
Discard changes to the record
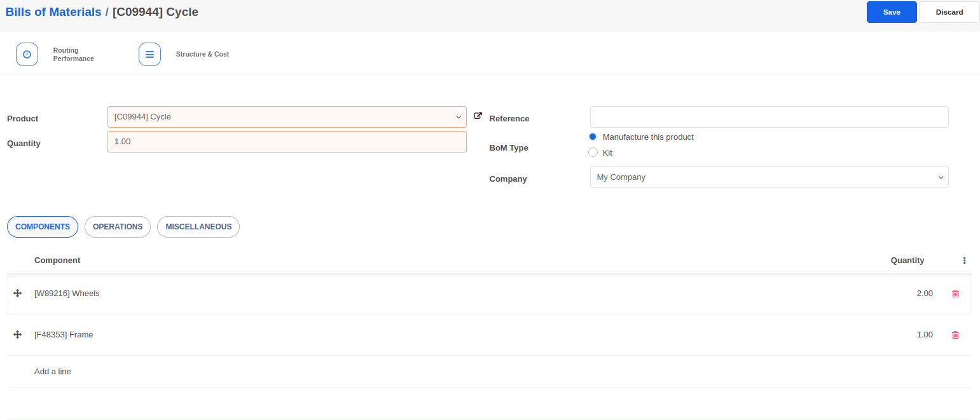[x=949, y=12]
